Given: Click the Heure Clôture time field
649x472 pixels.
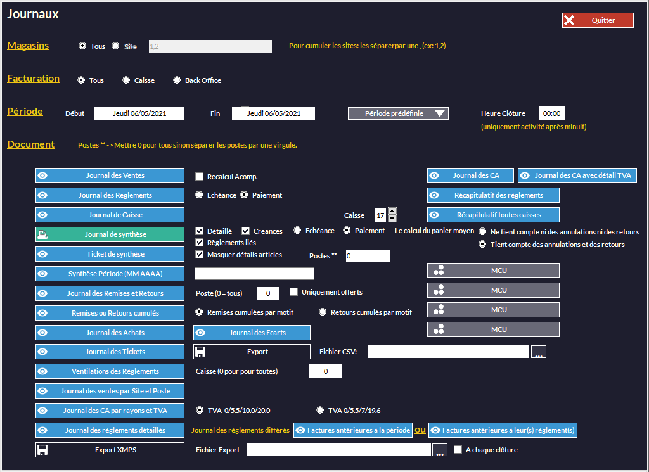Looking at the screenshot, I should [552, 113].
